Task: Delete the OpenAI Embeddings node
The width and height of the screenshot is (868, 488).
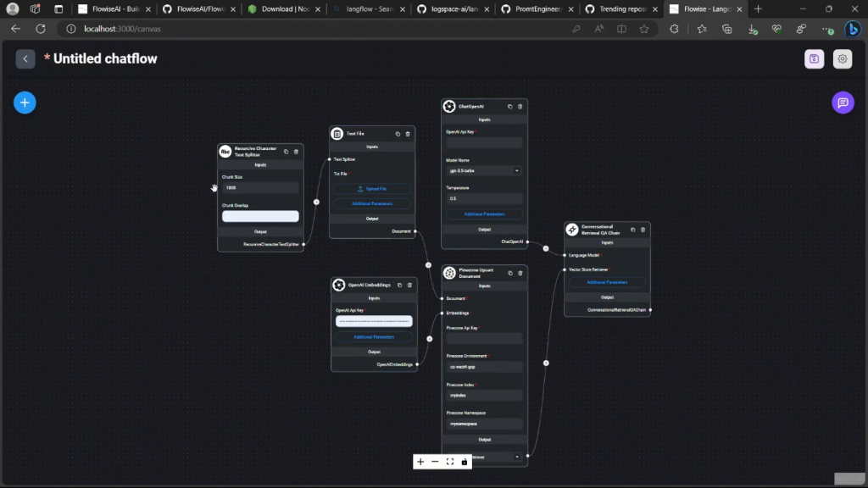Action: click(409, 285)
